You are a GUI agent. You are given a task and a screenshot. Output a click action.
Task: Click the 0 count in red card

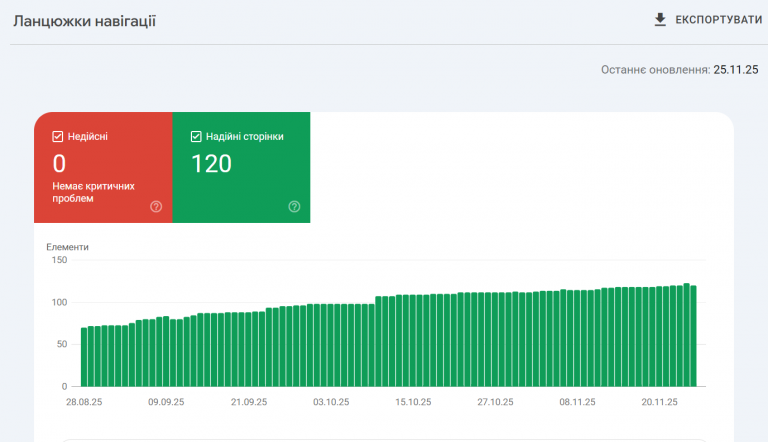pos(59,164)
